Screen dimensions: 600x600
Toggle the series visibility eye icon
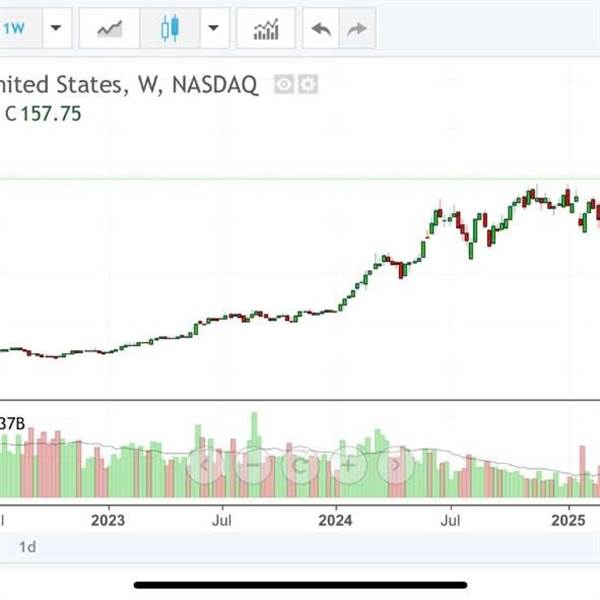(x=284, y=84)
